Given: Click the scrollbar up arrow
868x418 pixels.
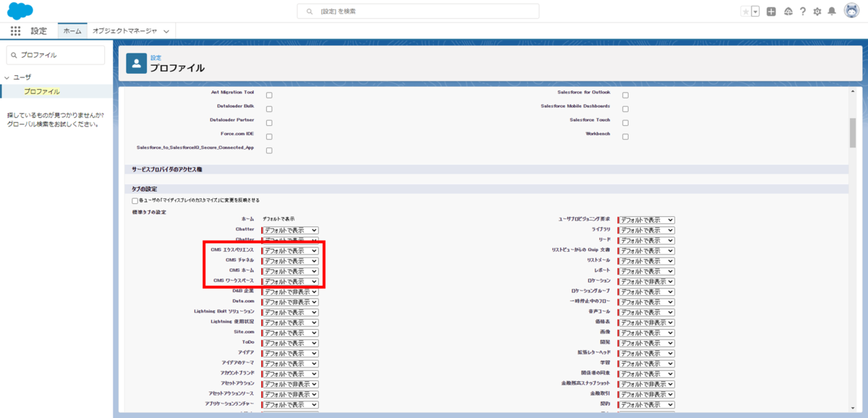Looking at the screenshot, I should click(854, 91).
